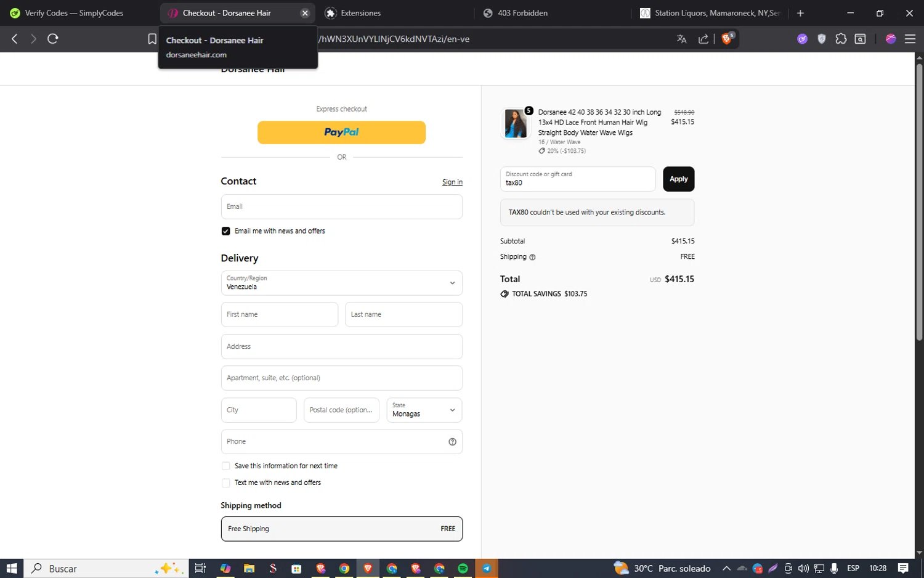Click the pink profile avatar icon

891,39
